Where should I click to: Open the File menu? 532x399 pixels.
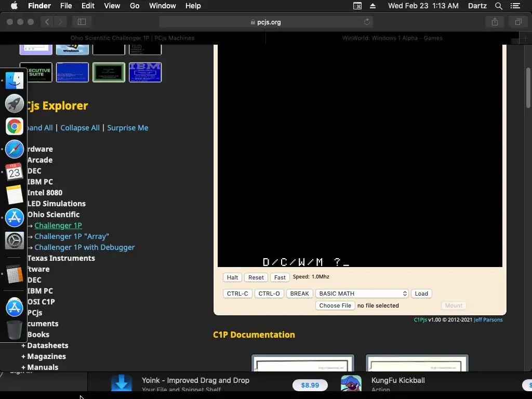66,6
